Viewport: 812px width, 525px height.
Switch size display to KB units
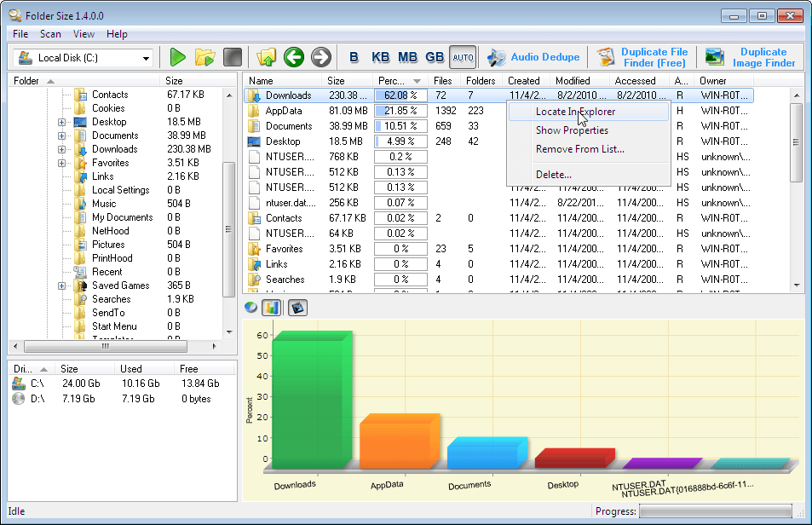(380, 57)
